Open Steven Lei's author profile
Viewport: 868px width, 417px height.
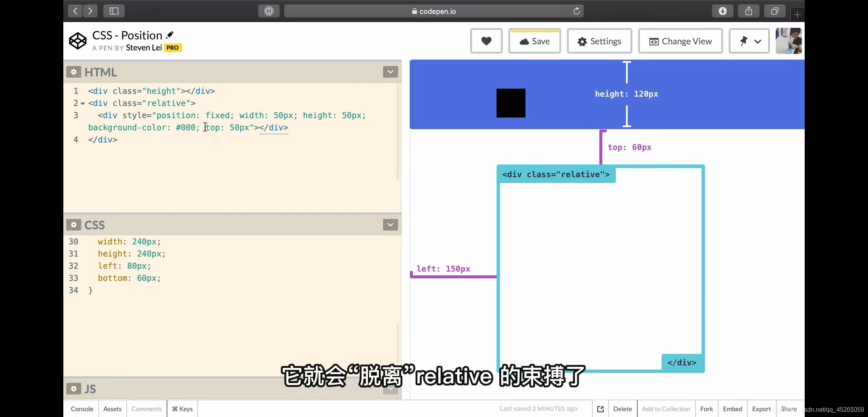coord(144,47)
